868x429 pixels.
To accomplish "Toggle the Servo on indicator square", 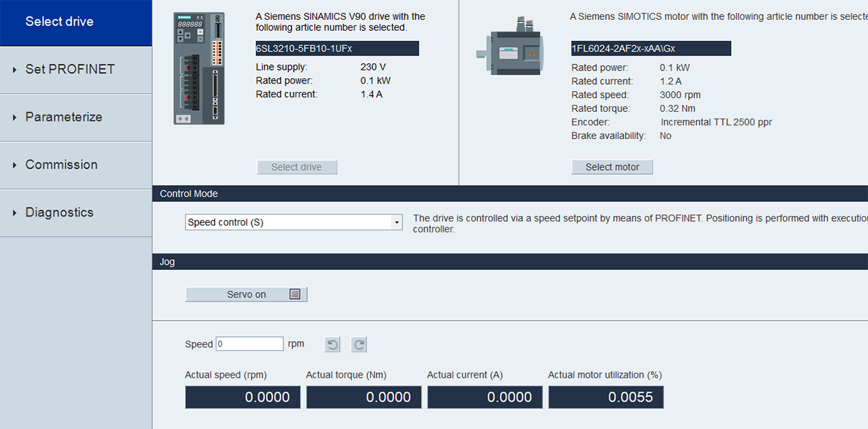I will click(295, 295).
